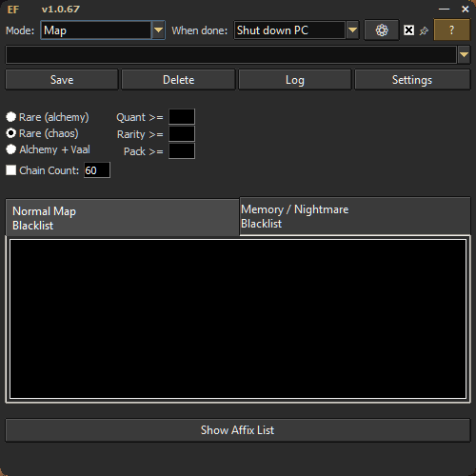Close the EF window
Viewport: 476px width, 476px height.
pyautogui.click(x=466, y=9)
